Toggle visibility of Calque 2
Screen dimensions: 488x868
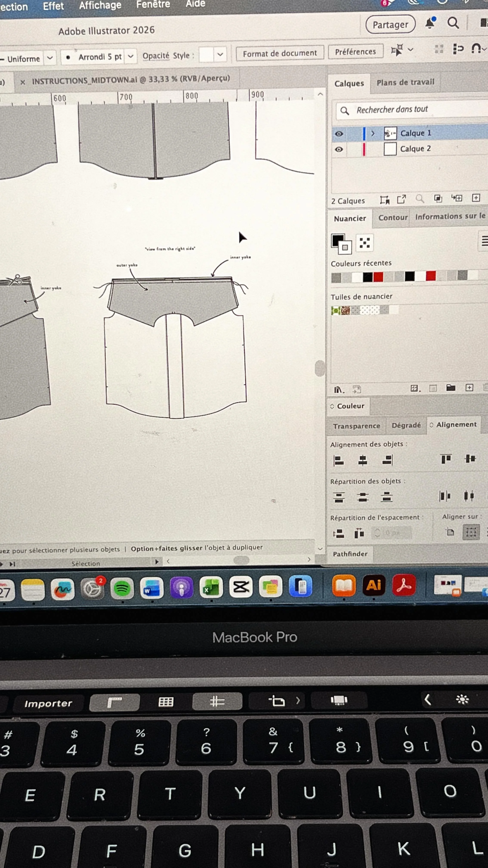[339, 149]
